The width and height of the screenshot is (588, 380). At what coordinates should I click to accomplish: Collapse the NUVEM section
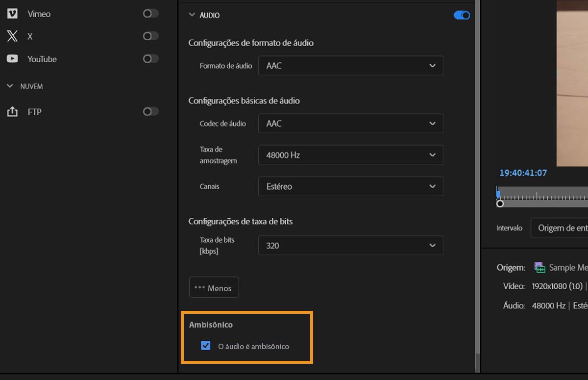coord(10,85)
